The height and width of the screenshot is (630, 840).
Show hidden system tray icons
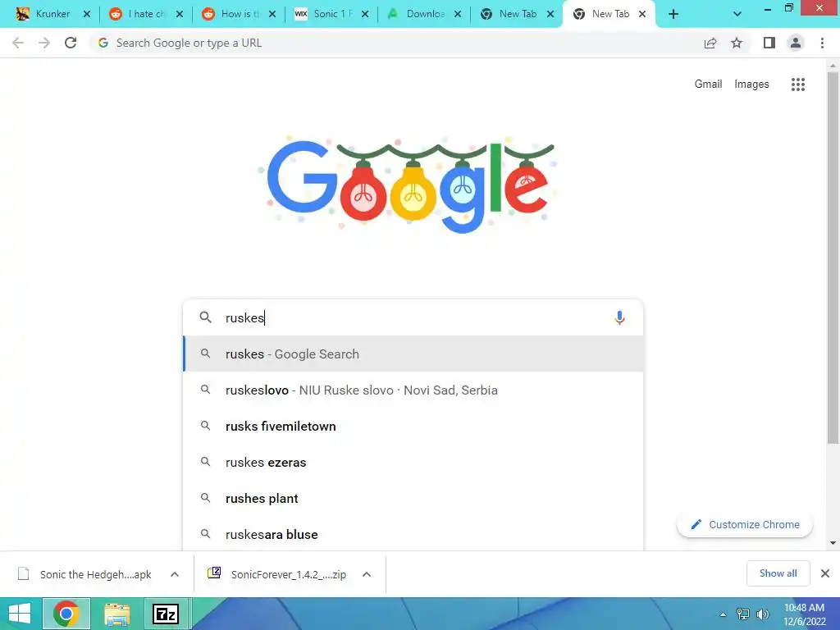pyautogui.click(x=723, y=614)
